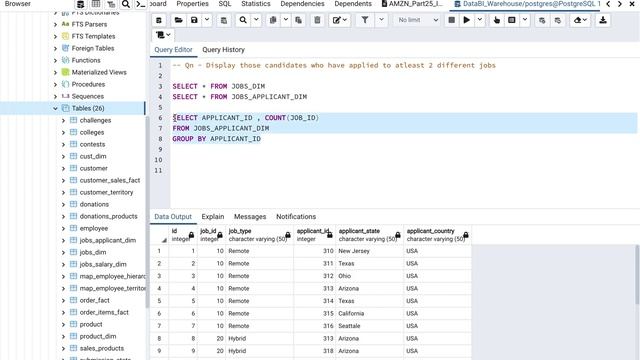Image resolution: width=640 pixels, height=360 pixels.
Task: Switch to the Statistics tab
Action: 256,4
